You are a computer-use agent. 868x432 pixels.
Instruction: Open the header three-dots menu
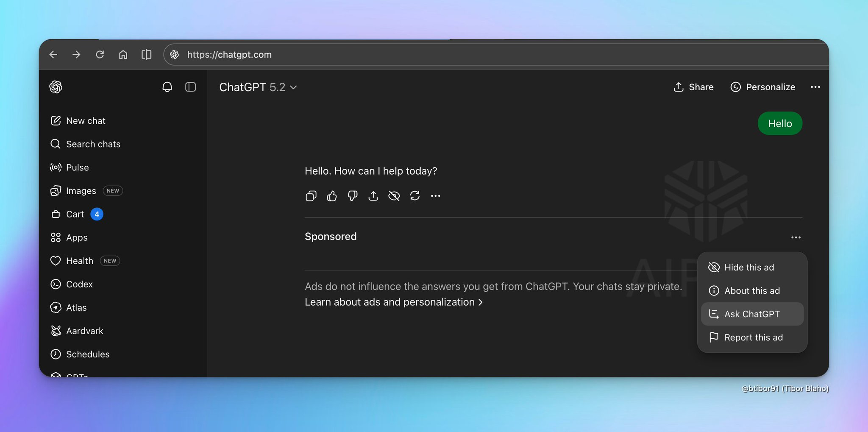tap(815, 87)
